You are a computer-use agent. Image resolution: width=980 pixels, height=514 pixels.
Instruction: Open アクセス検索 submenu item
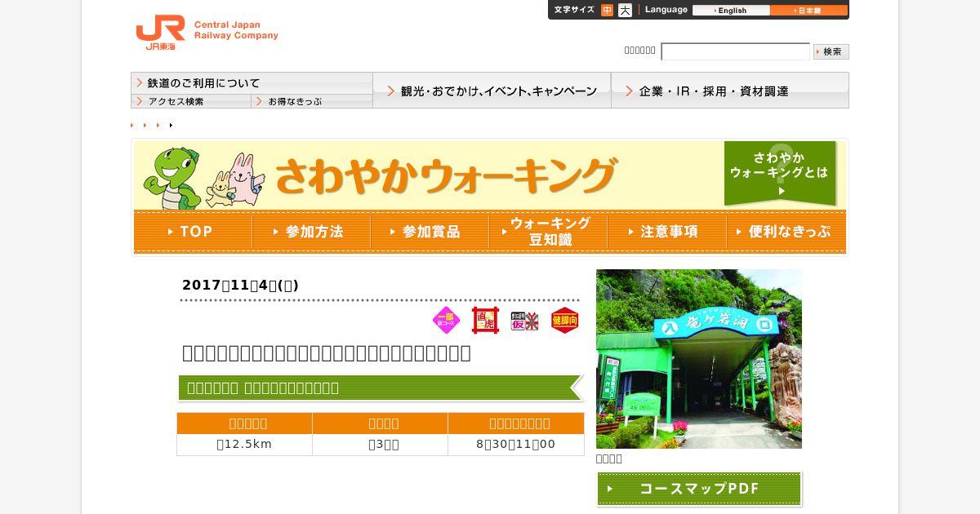(x=191, y=101)
